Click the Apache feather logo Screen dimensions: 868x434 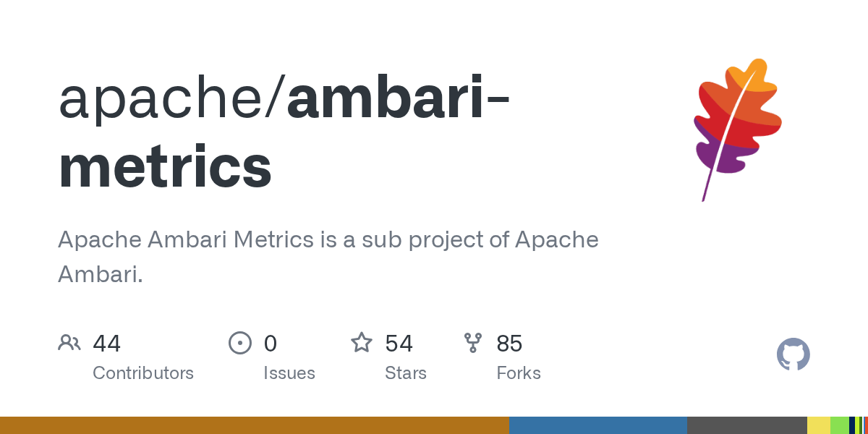738,129
